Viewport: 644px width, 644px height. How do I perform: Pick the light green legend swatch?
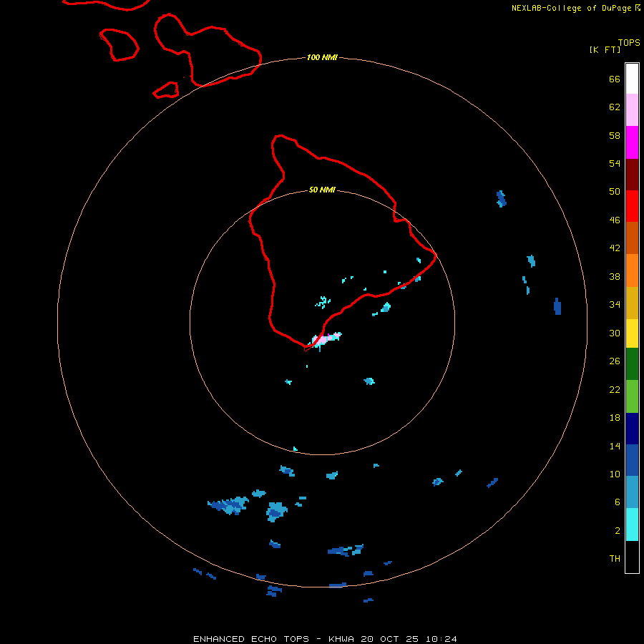pyautogui.click(x=632, y=396)
